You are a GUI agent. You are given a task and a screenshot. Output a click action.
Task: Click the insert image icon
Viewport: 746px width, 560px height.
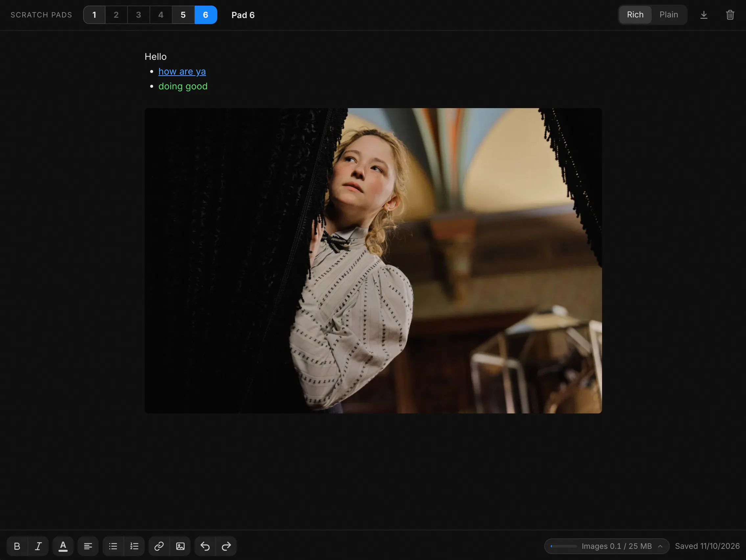180,546
